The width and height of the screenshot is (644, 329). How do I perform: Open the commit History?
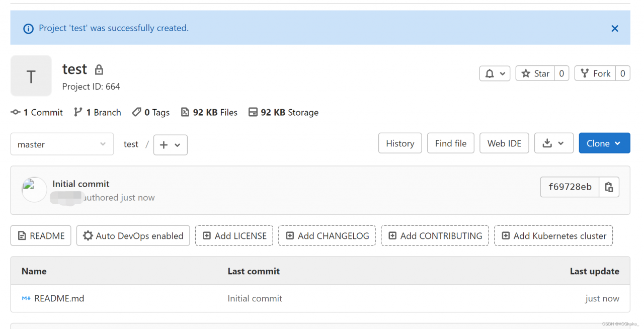(x=400, y=143)
